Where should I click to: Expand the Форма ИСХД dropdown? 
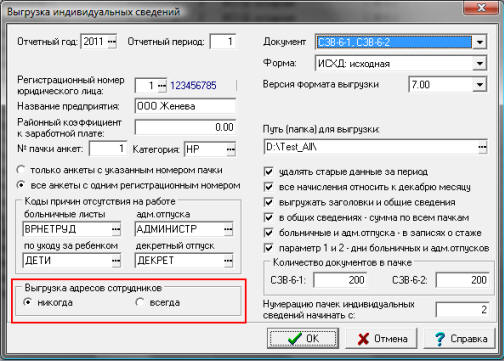point(479,63)
